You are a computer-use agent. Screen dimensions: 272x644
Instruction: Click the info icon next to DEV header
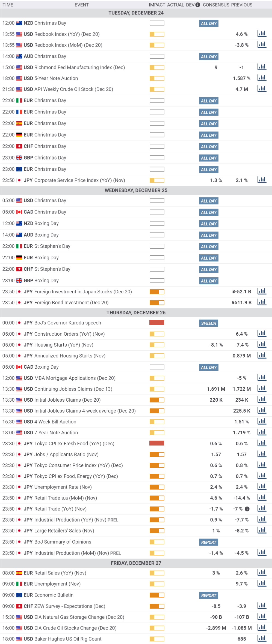(198, 5)
